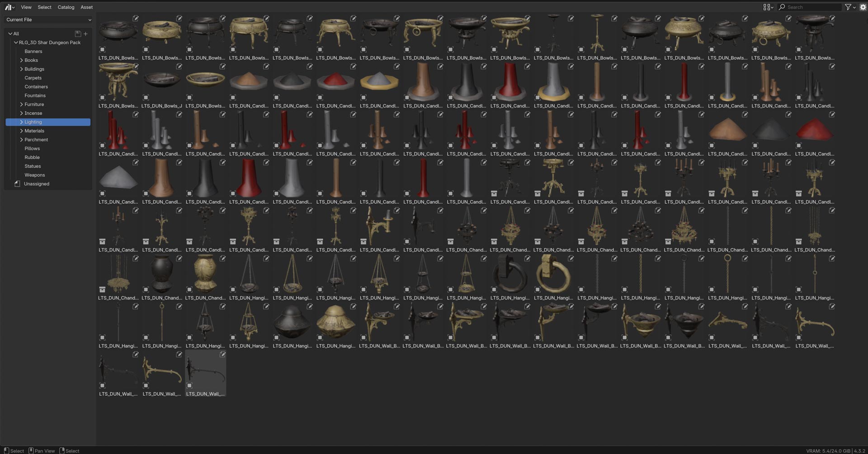Image resolution: width=868 pixels, height=454 pixels.
Task: Select the Rubble catalog
Action: (48, 157)
